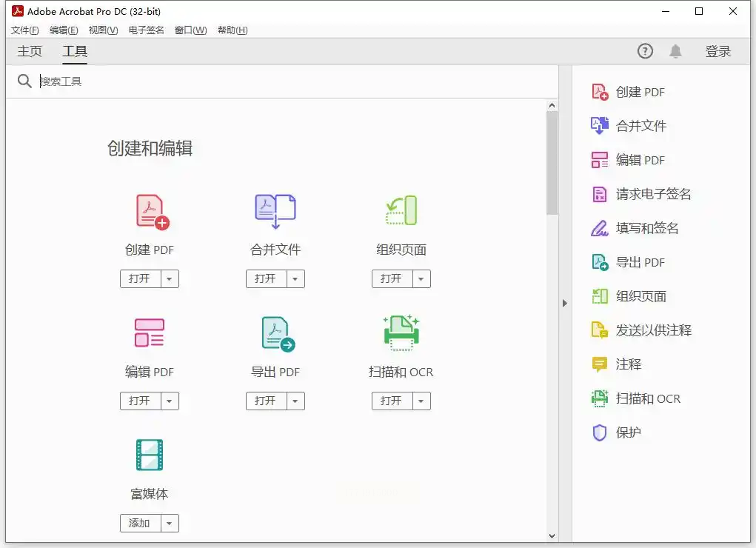This screenshot has width=756, height=548.
Task: Select the 合并文件 tool icon in main panel
Action: click(275, 212)
